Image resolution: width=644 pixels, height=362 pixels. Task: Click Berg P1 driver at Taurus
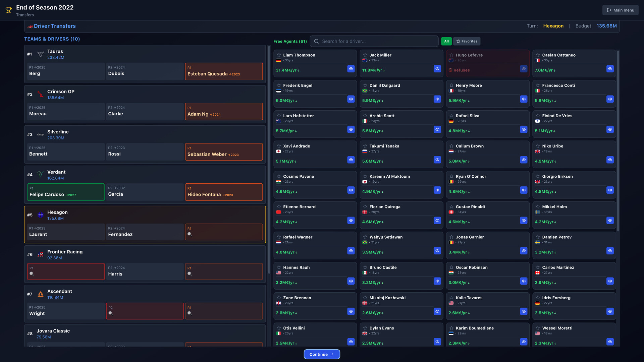click(66, 71)
